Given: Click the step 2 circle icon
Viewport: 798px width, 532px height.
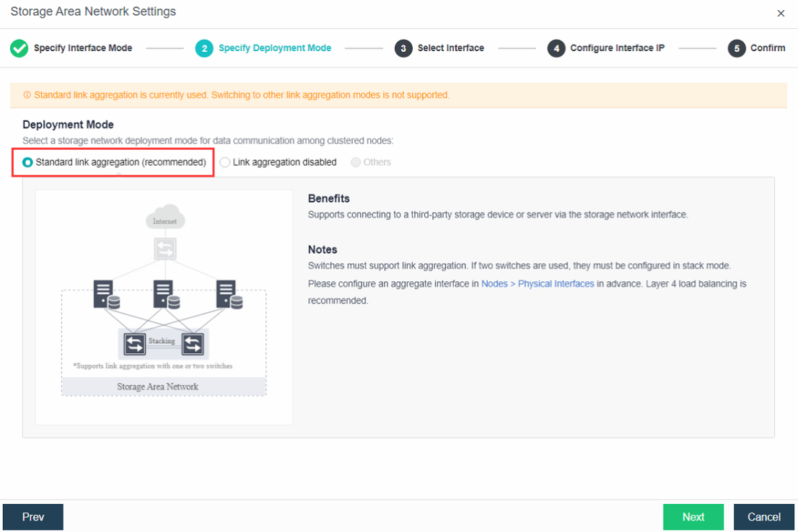Looking at the screenshot, I should pos(205,48).
